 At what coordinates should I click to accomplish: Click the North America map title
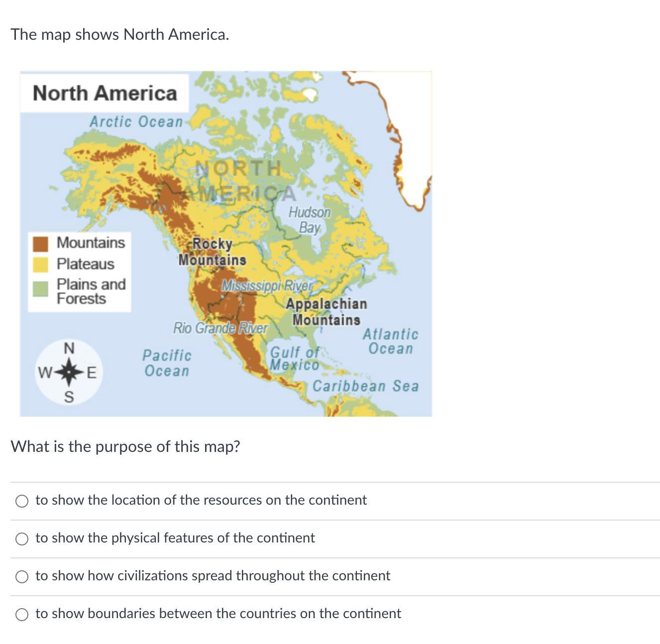(x=105, y=93)
